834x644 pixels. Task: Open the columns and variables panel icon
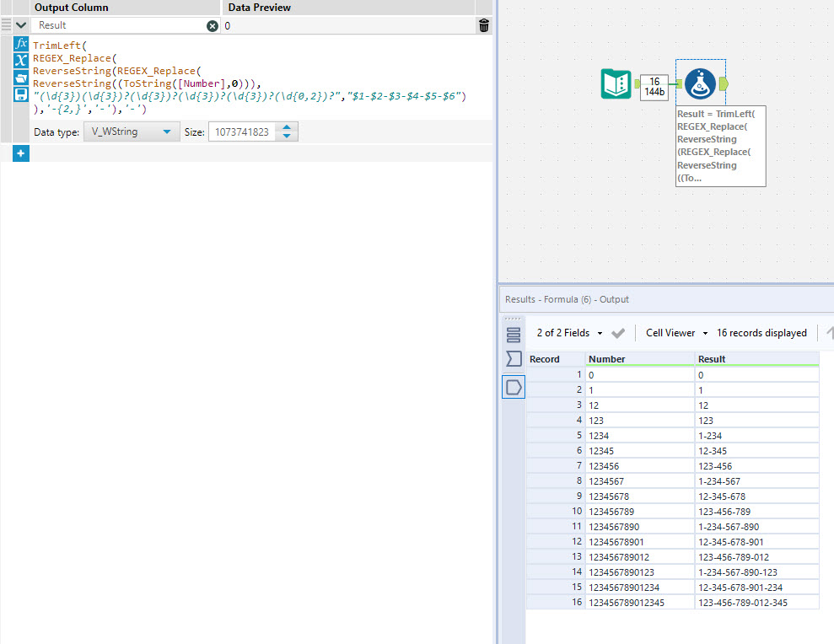21,61
